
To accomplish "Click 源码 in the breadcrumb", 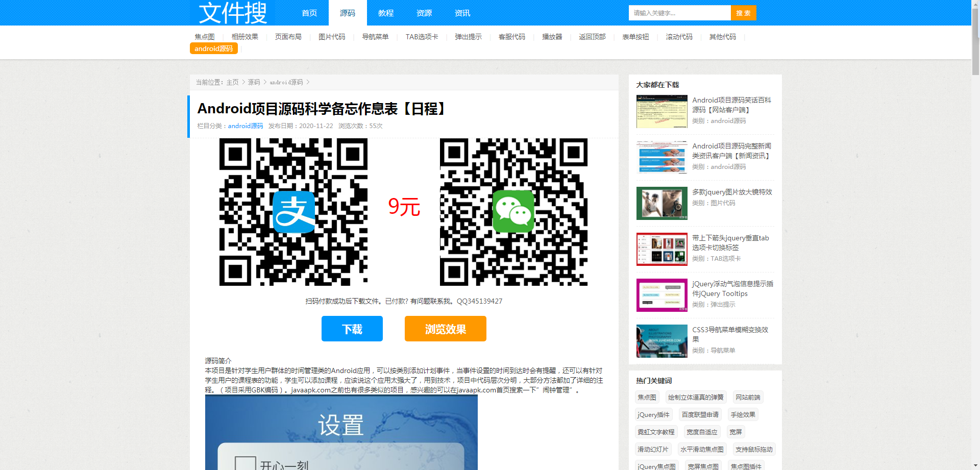I will click(x=254, y=82).
